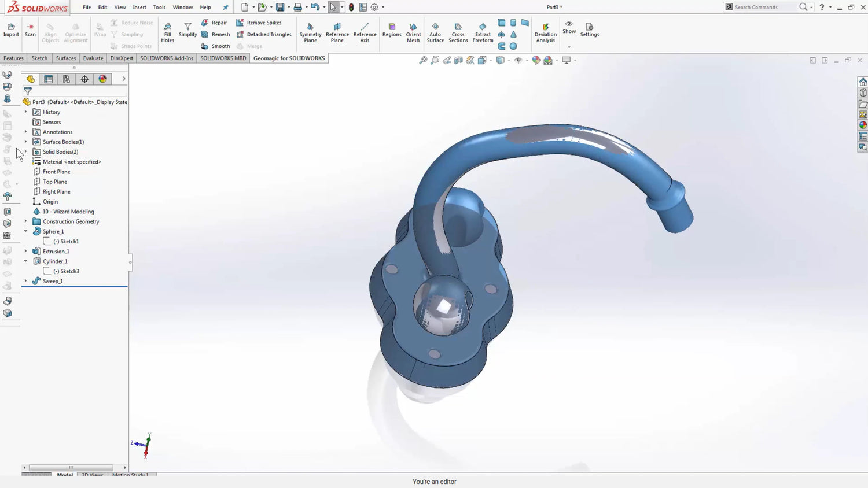Expand the Sweep_1 feature
868x488 pixels.
pyautogui.click(x=25, y=281)
